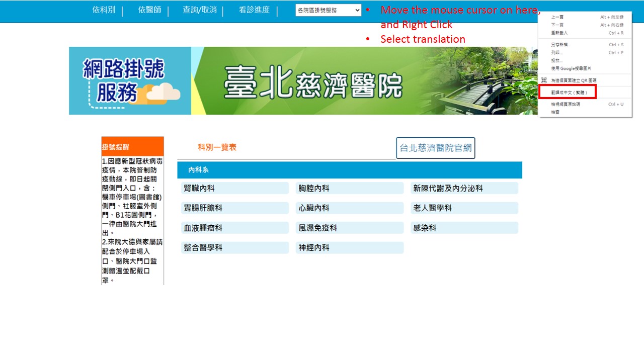Open the 腎臟內科 department link
The image size is (644, 362).
tap(235, 188)
